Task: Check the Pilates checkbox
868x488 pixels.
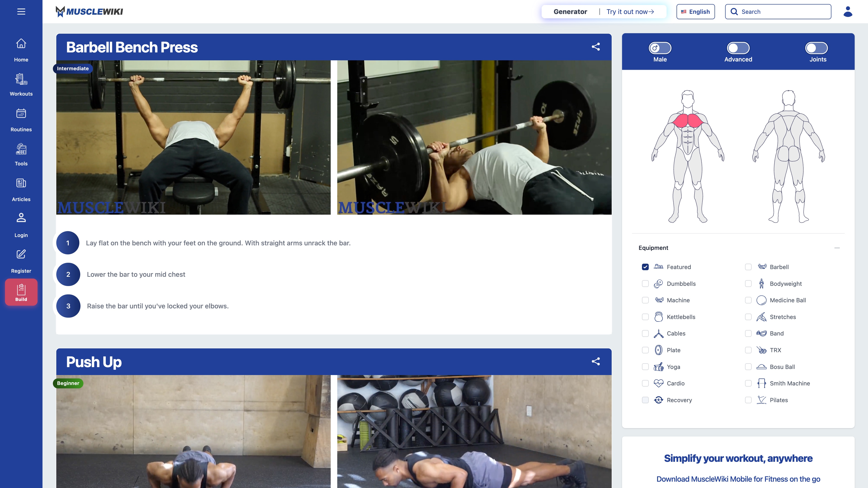Action: (x=748, y=400)
